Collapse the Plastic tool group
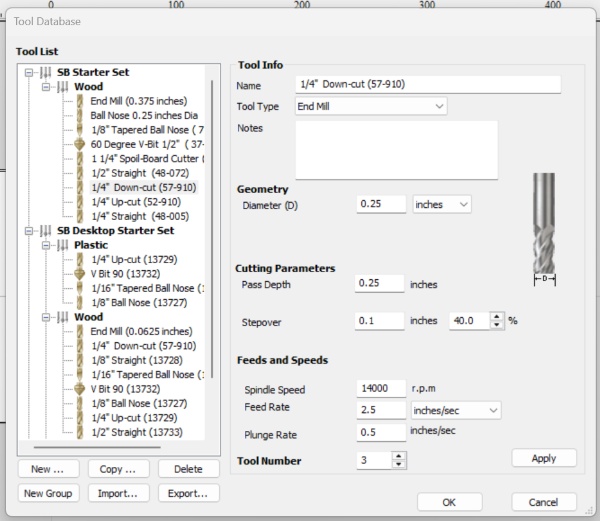The height and width of the screenshot is (521, 600). (47, 244)
